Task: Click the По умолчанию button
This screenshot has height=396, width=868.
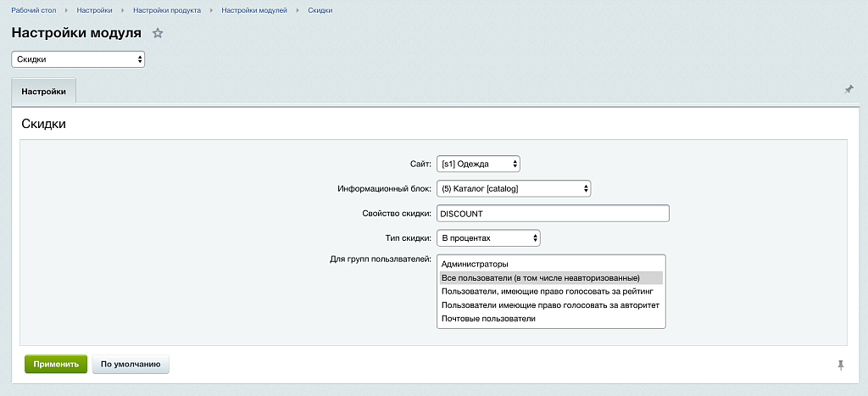Action: pyautogui.click(x=131, y=364)
